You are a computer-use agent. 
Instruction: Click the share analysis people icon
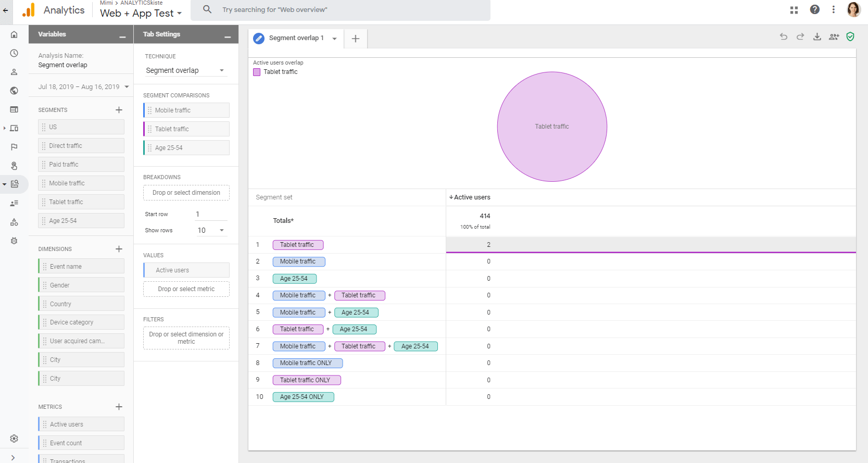tap(834, 36)
